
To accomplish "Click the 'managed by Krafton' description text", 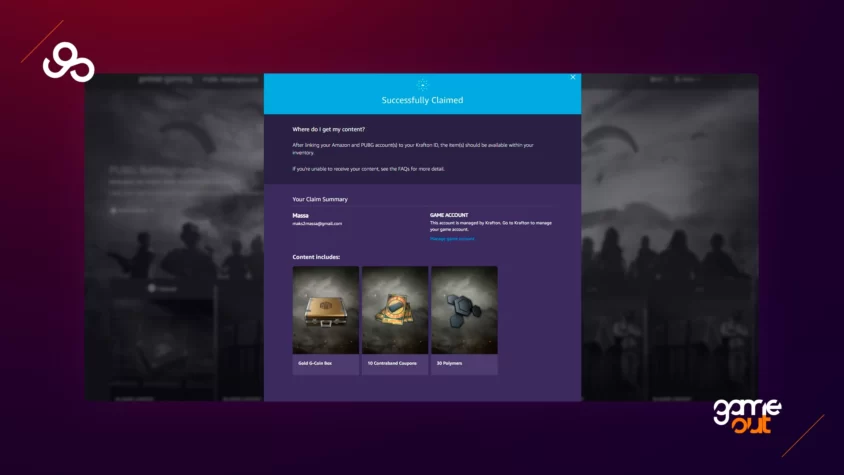I will click(491, 226).
